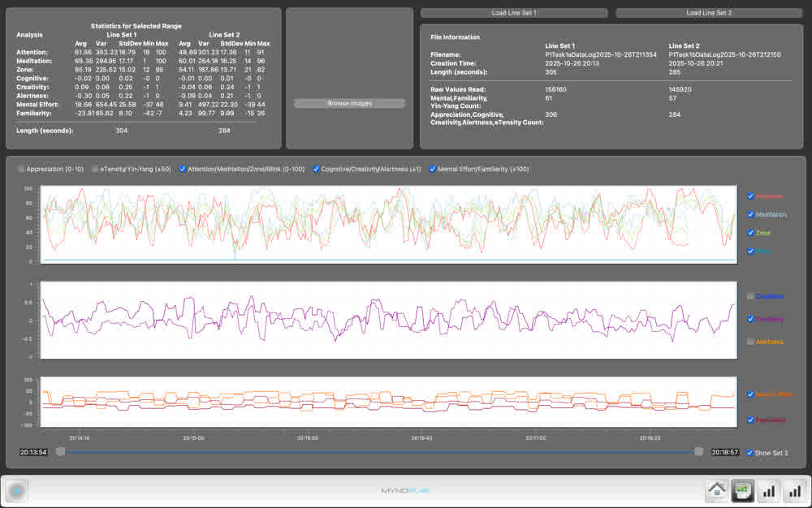This screenshot has height=508, width=812.
Task: Click the Statistics for Selected Range heading
Action: click(x=136, y=26)
